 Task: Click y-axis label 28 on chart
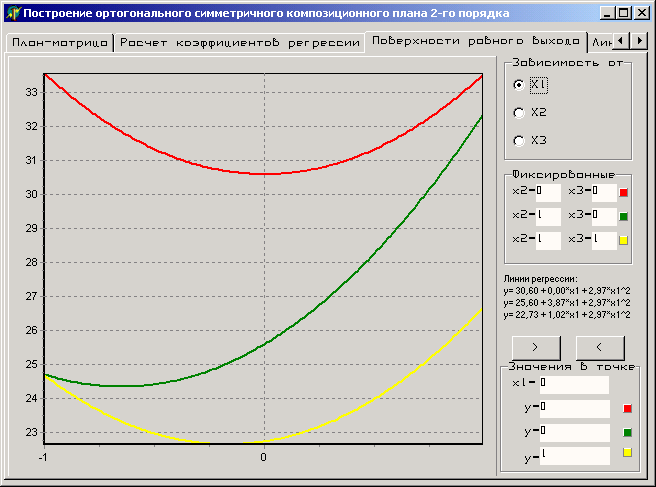[31, 262]
